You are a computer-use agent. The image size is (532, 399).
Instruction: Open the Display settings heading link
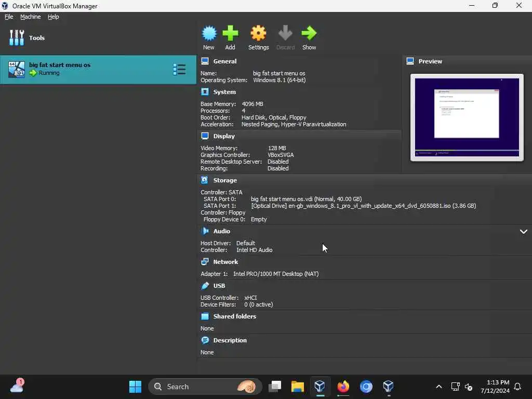(x=224, y=136)
